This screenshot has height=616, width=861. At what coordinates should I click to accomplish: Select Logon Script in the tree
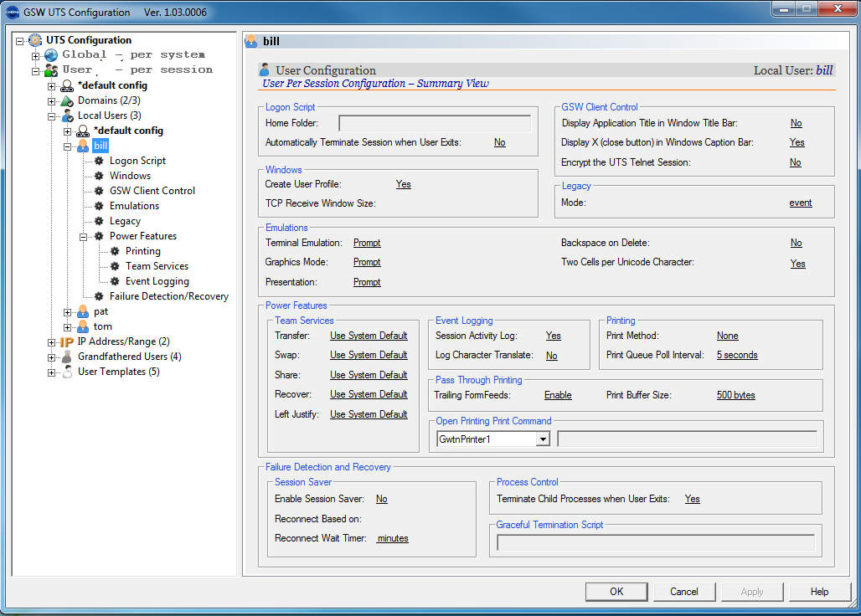point(137,161)
